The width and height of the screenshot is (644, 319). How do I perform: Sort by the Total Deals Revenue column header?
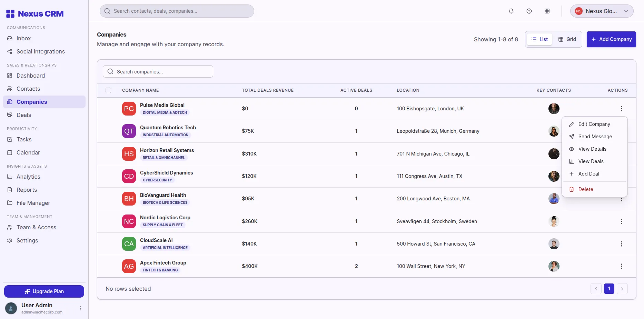268,90
